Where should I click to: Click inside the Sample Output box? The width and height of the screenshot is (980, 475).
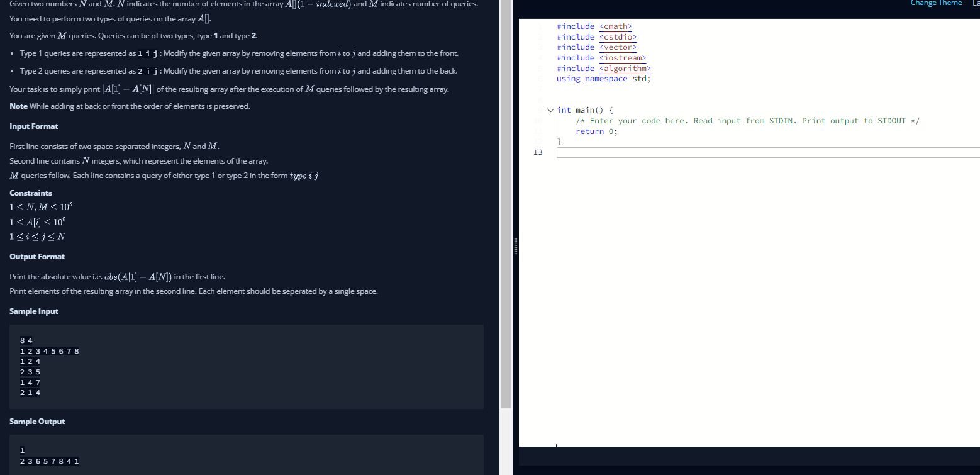tap(245, 455)
